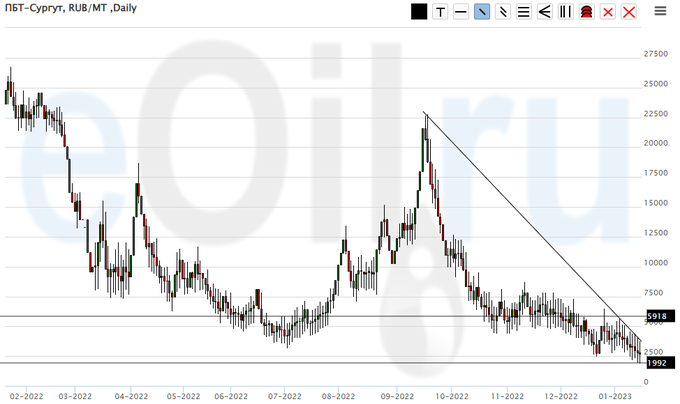Select the horizontal line at 1992 level
This screenshot has width=680, height=404.
coord(300,363)
